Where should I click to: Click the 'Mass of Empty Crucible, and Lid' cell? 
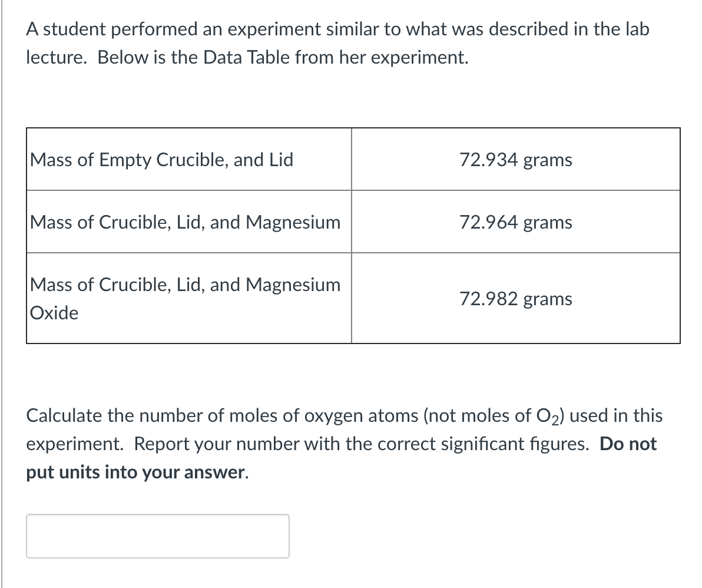[160, 160]
